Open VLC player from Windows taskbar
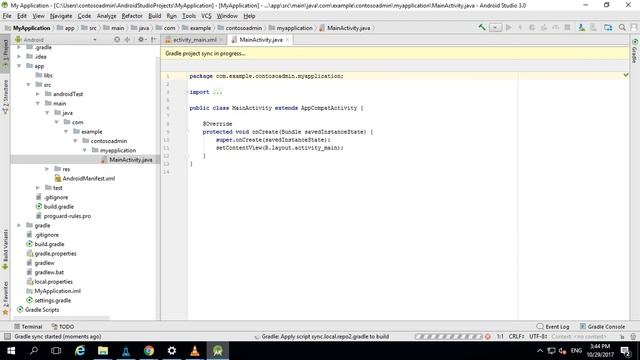This screenshot has height=360, width=640. coord(195,351)
